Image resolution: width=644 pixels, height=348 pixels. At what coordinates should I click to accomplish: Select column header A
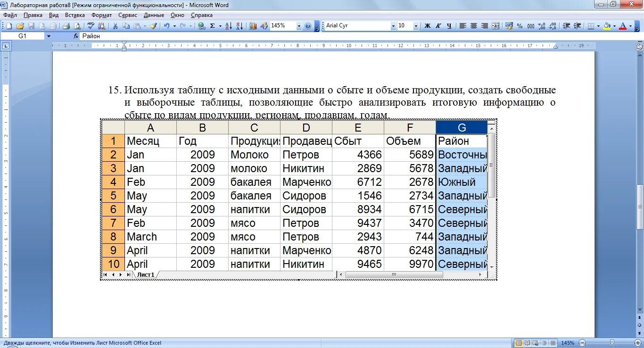(x=150, y=127)
